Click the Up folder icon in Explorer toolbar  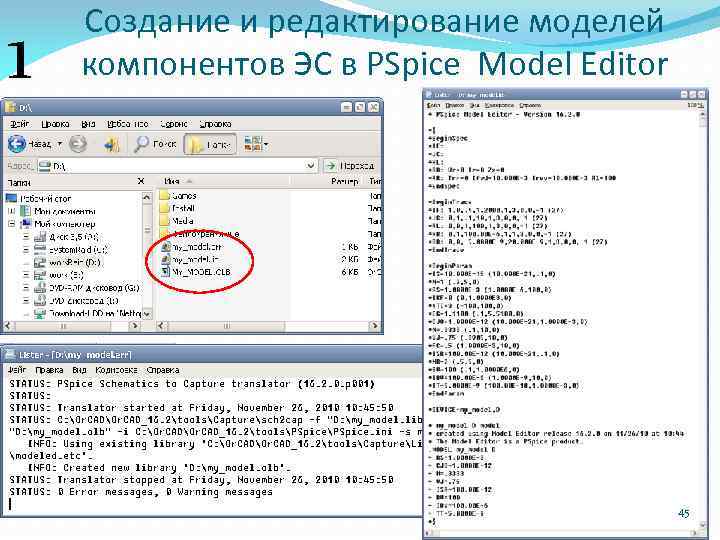click(x=111, y=145)
